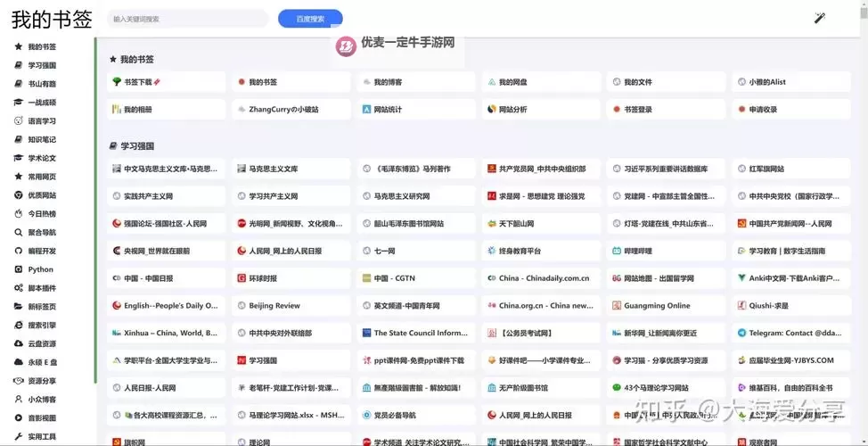Screen dimensions: 868x446
Task: Open the 环球时报 bookmark card
Action: pos(291,278)
